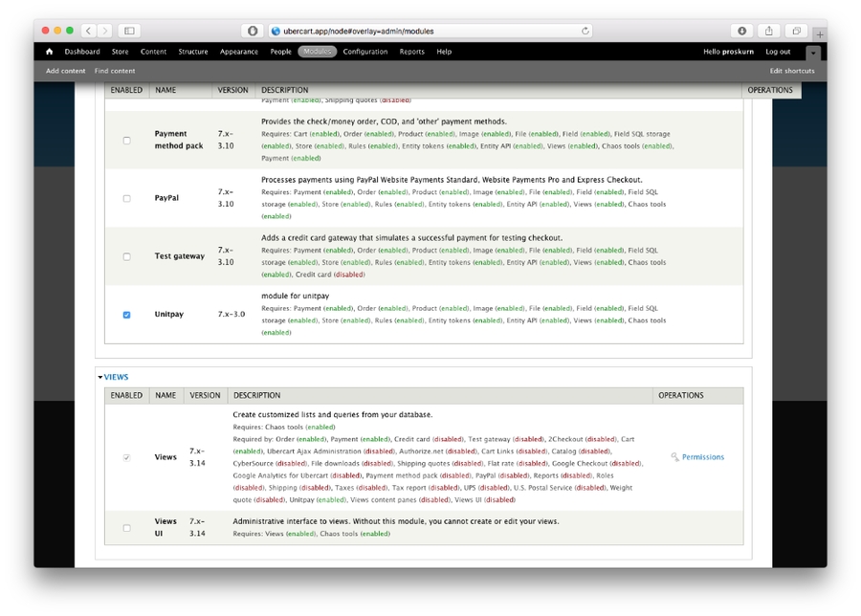This screenshot has height=616, width=861.
Task: Open the Safari share menu
Action: [x=769, y=31]
